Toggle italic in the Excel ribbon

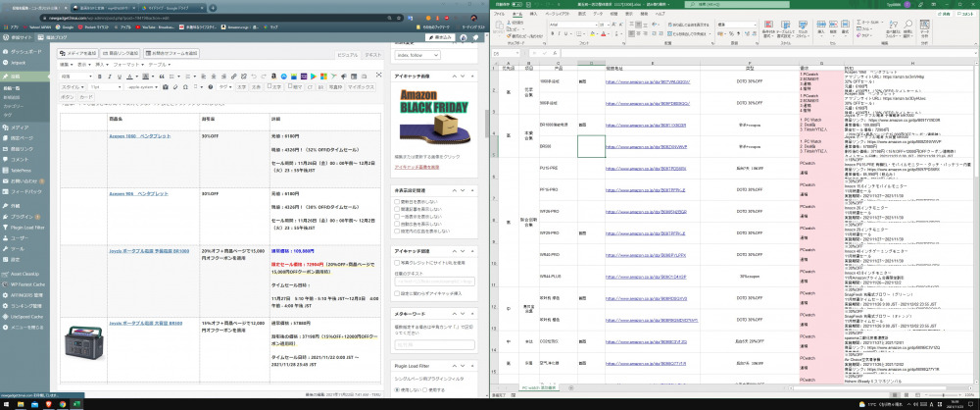(x=559, y=33)
